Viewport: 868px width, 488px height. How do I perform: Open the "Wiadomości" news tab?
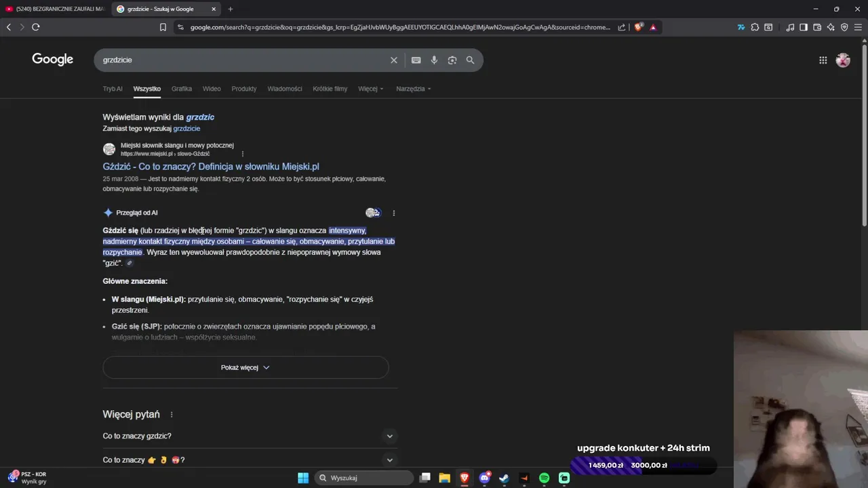[285, 89]
